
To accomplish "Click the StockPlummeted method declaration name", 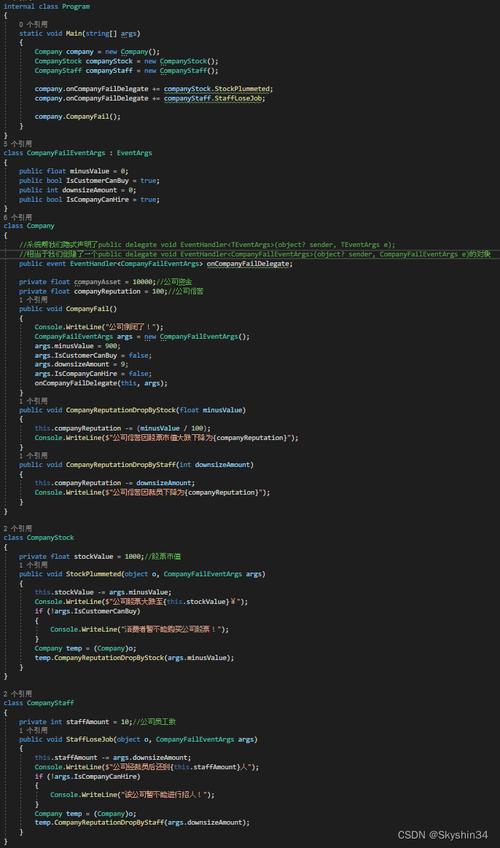I will pyautogui.click(x=94, y=574).
